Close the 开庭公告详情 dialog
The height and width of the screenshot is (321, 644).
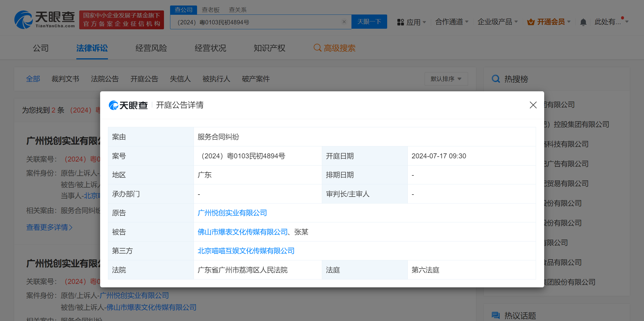[533, 105]
